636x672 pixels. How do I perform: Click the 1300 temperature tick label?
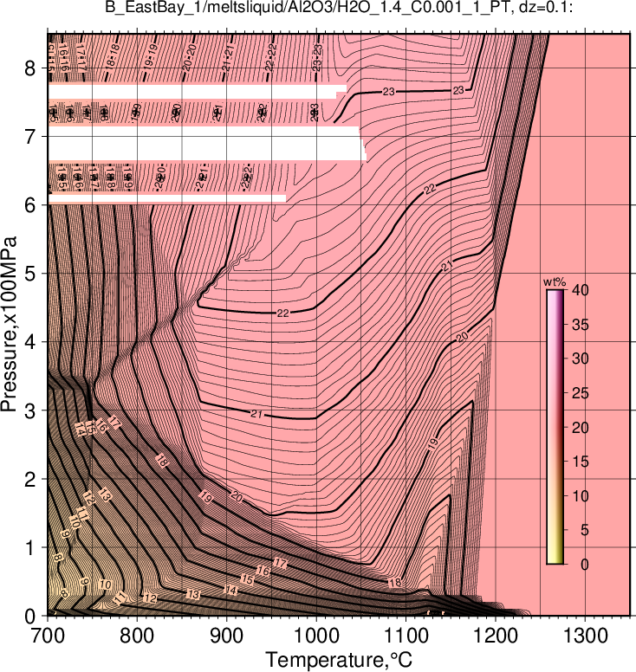(x=585, y=636)
